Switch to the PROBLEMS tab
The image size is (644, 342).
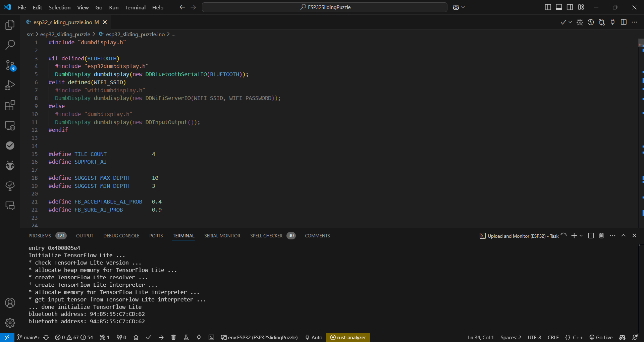coord(47,236)
